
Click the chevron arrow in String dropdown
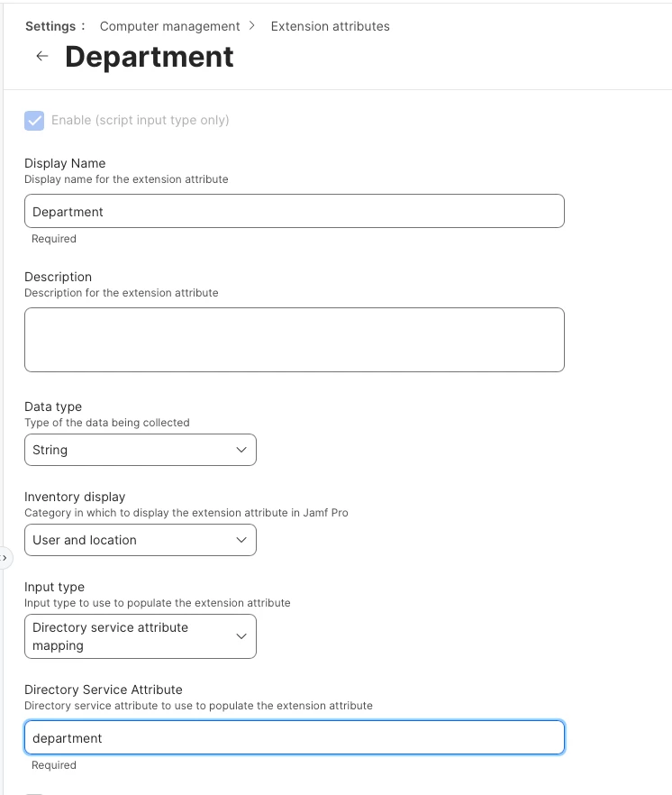pyautogui.click(x=241, y=450)
